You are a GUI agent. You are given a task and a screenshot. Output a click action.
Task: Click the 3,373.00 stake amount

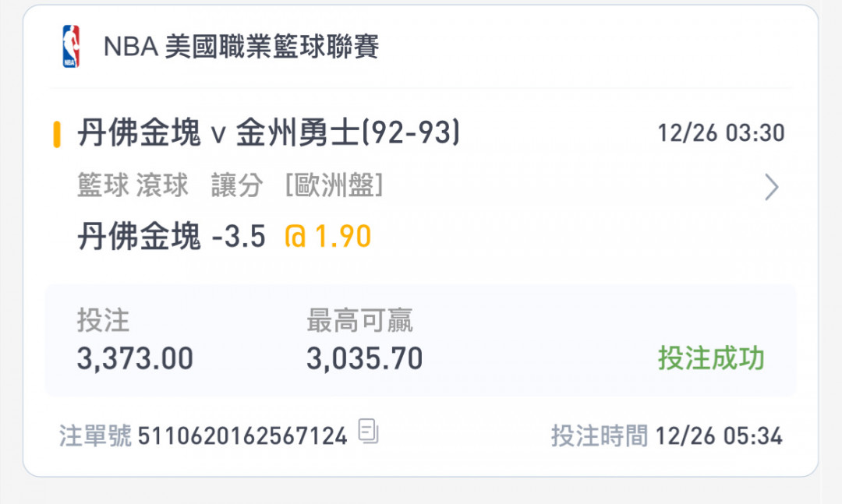coord(135,358)
